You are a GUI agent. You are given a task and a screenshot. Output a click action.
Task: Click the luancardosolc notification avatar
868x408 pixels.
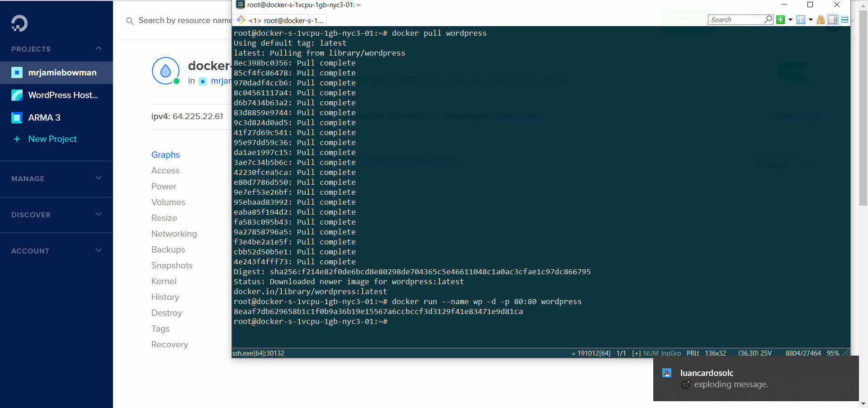[x=667, y=373]
